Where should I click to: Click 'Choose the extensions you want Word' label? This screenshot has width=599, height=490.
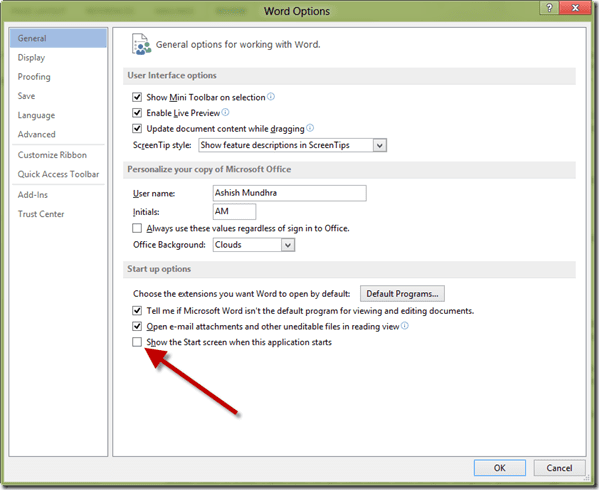(x=241, y=294)
